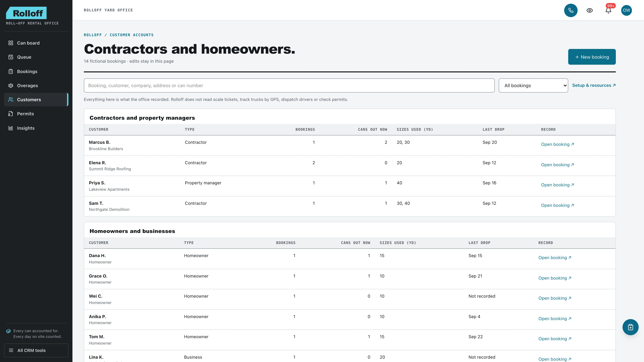Click the New booking button
Screen dimensions: 644x362
point(592,57)
